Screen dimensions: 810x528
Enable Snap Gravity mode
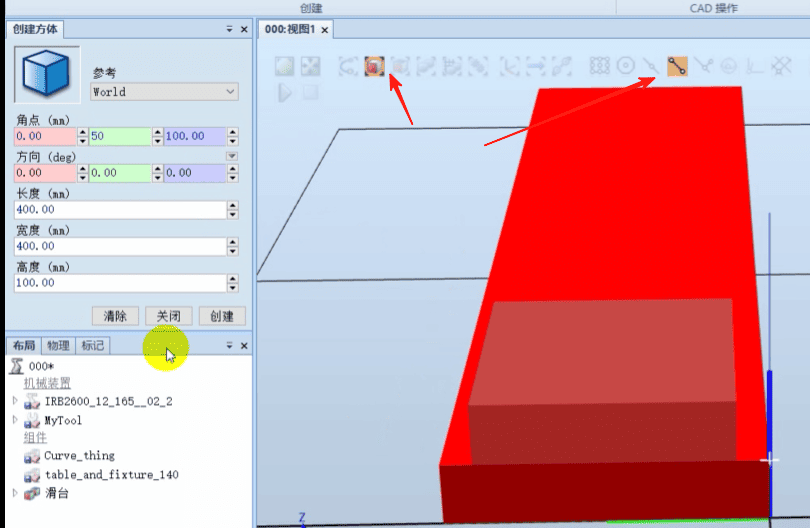pyautogui.click(x=729, y=66)
